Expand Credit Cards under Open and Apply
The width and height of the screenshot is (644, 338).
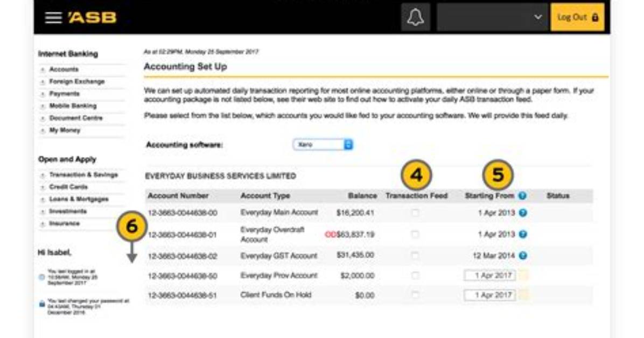point(68,187)
